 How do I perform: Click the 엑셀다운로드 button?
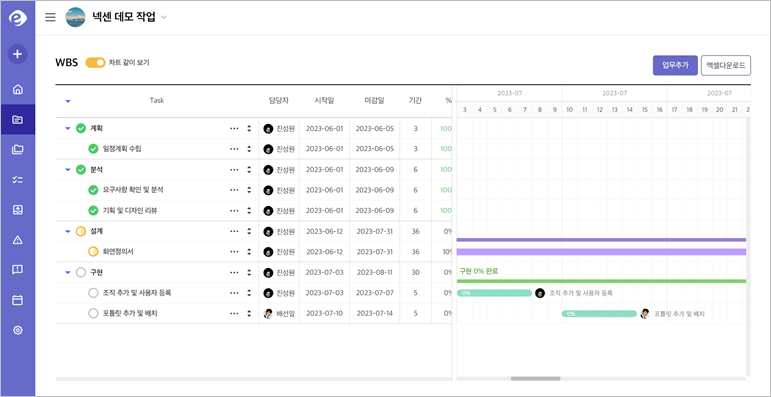click(726, 65)
